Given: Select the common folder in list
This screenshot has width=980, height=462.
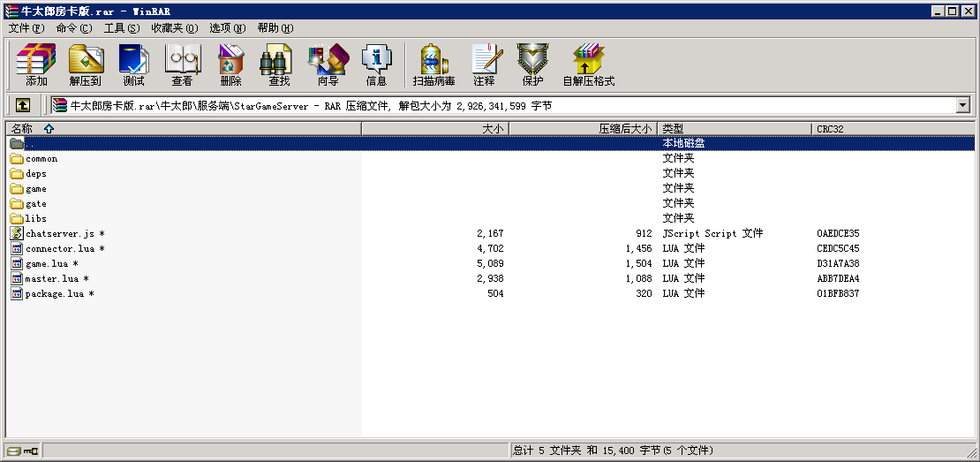Looking at the screenshot, I should tap(41, 159).
